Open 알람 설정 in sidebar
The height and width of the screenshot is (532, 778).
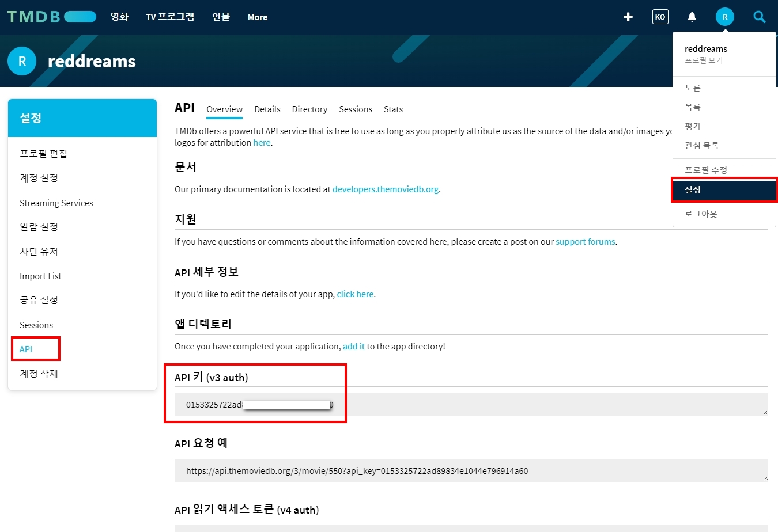39,227
